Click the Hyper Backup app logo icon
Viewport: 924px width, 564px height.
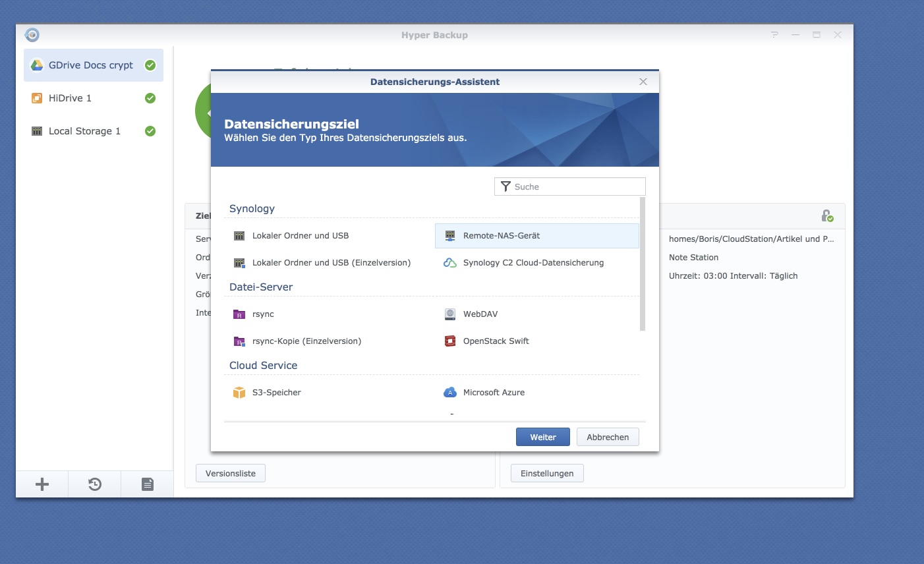[x=32, y=35]
